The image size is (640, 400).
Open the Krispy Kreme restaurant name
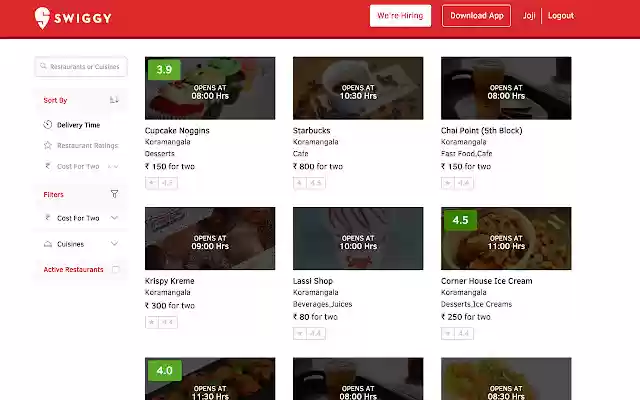169,281
